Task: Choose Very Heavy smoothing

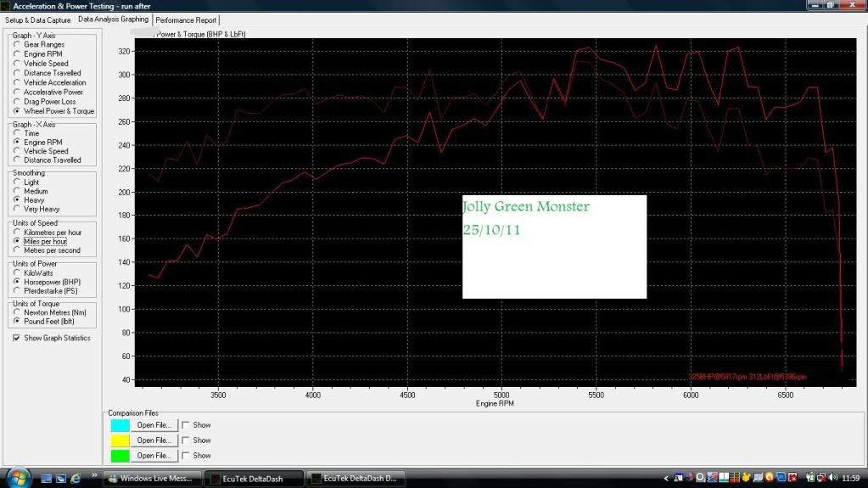Action: 17,209
